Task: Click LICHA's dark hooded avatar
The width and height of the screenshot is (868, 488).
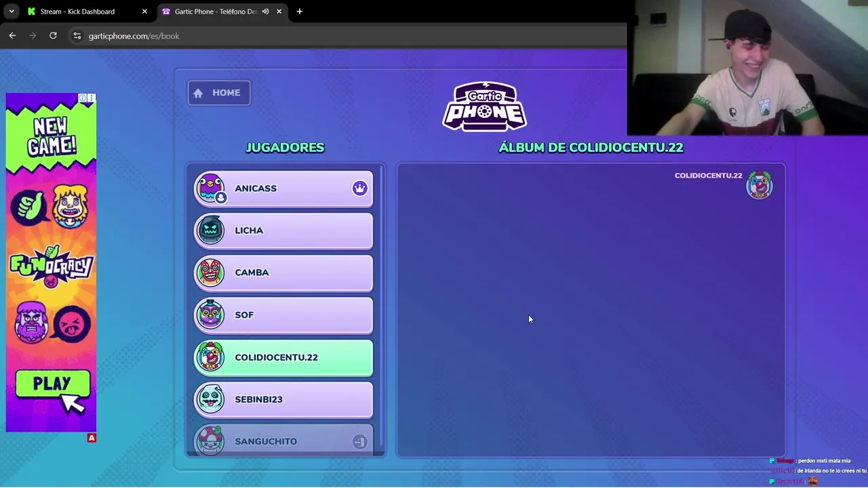Action: [x=210, y=230]
